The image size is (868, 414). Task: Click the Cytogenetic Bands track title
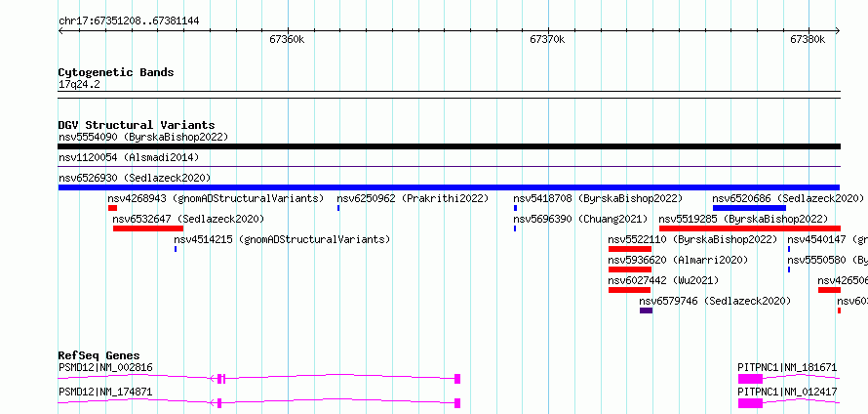coord(116,72)
